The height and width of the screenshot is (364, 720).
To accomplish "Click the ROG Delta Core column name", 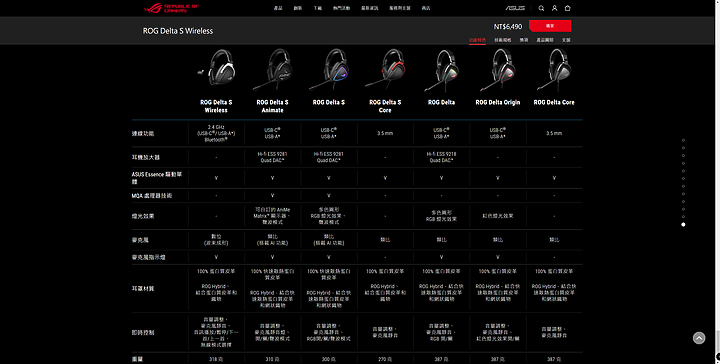I will click(554, 102).
